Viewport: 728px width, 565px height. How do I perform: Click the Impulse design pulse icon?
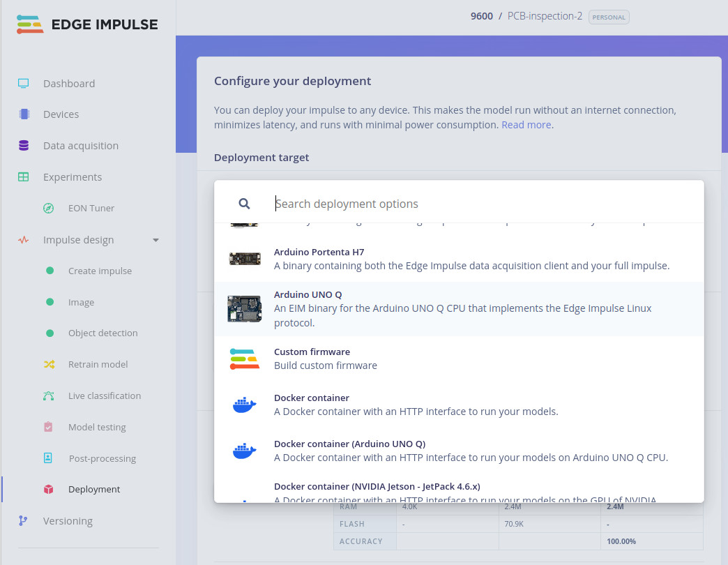click(x=23, y=240)
